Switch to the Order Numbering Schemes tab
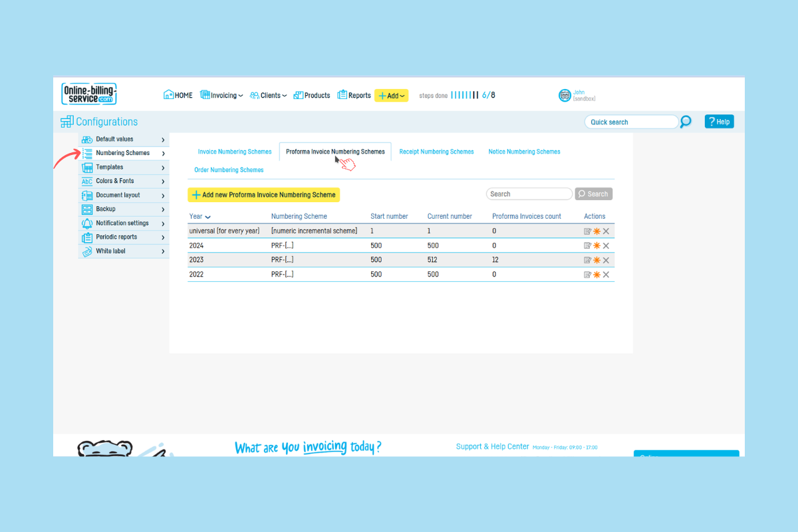Viewport: 798px width, 532px height. point(229,170)
